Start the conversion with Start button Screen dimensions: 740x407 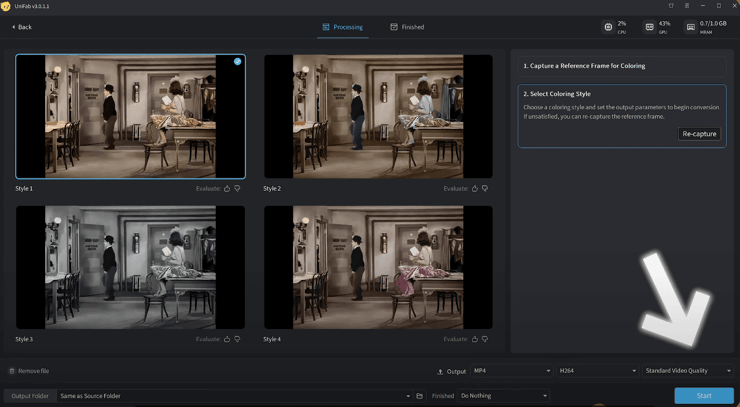(x=704, y=396)
